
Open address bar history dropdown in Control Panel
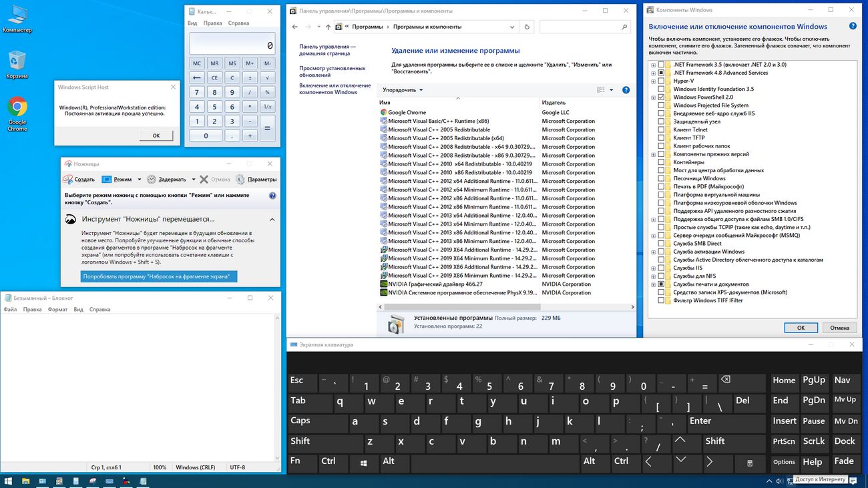pos(512,27)
